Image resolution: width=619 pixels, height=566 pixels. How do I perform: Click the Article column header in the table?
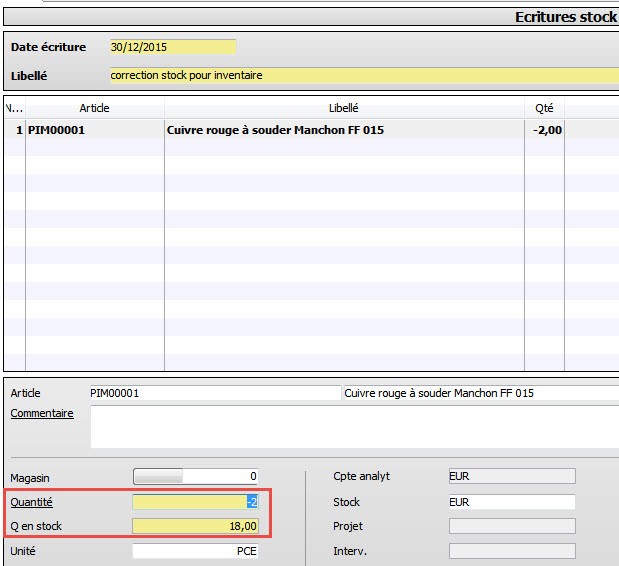(94, 108)
